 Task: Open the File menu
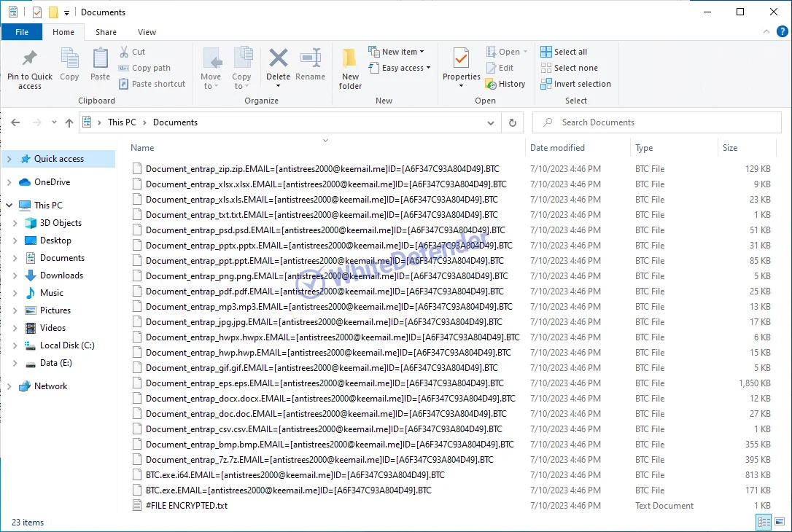22,32
